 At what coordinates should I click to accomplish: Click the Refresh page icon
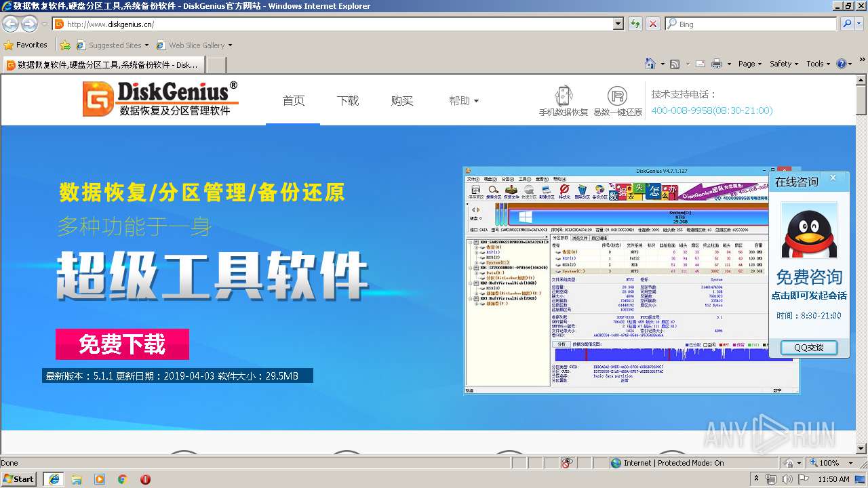click(635, 24)
